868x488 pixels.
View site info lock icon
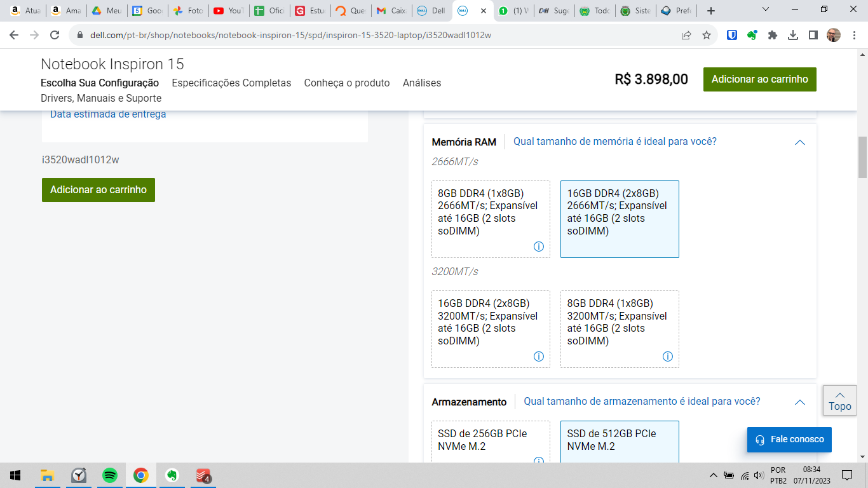click(x=81, y=35)
